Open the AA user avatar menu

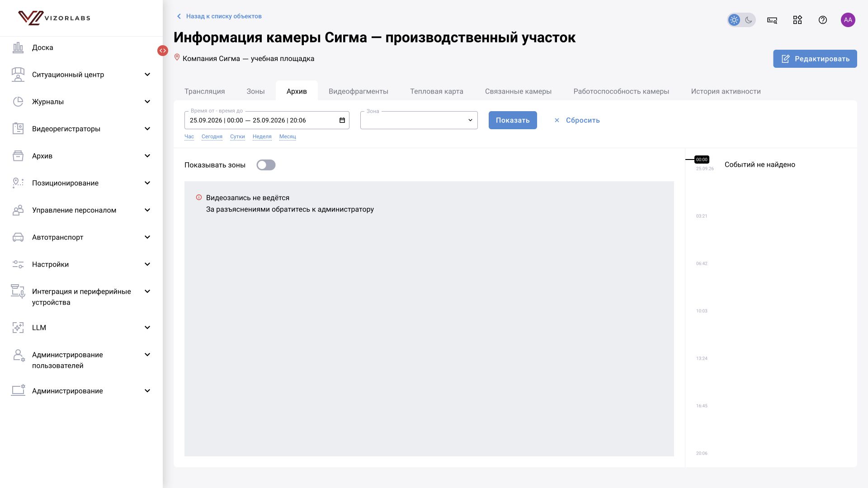coord(848,20)
